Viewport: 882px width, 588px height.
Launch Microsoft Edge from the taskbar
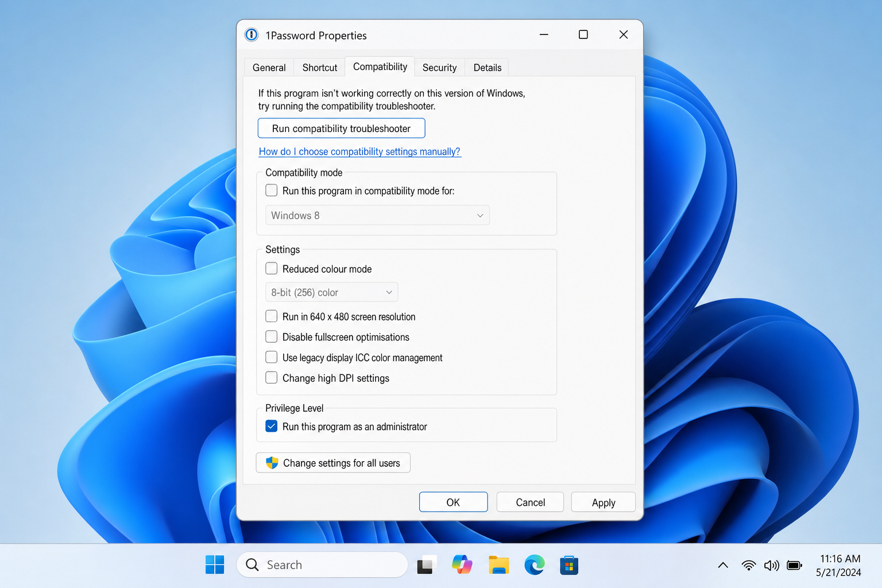535,565
